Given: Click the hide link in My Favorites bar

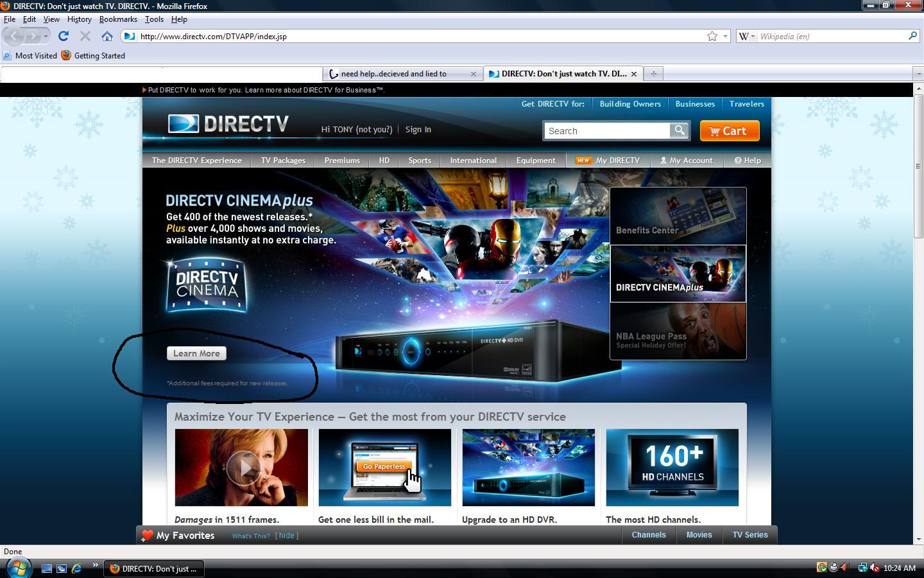Looking at the screenshot, I should pos(287,536).
